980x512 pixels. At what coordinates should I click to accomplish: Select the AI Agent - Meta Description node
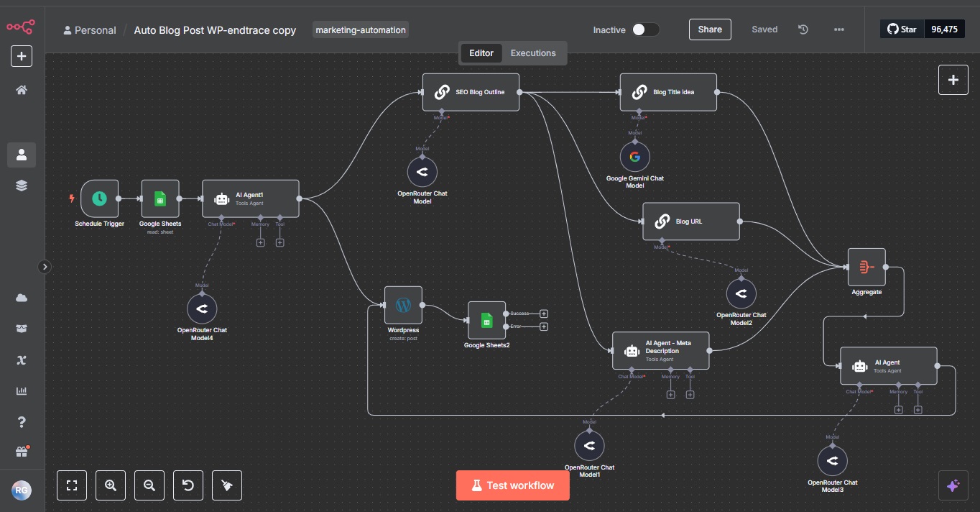660,351
